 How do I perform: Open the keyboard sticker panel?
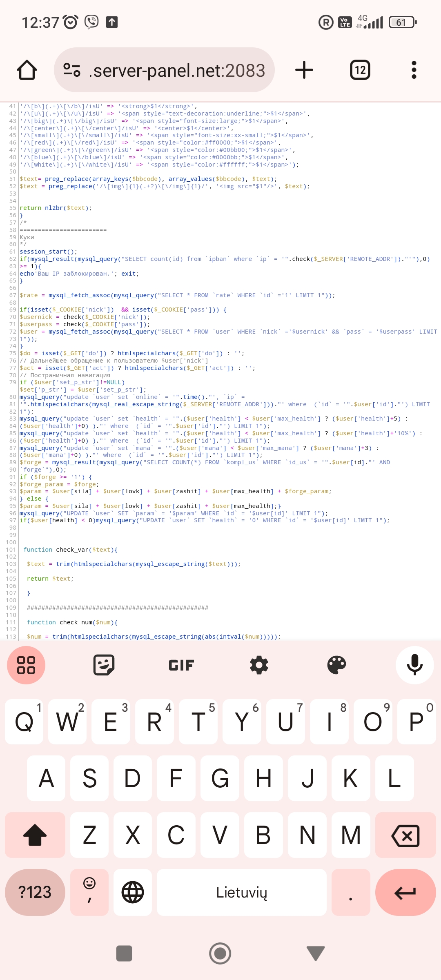tap(104, 665)
